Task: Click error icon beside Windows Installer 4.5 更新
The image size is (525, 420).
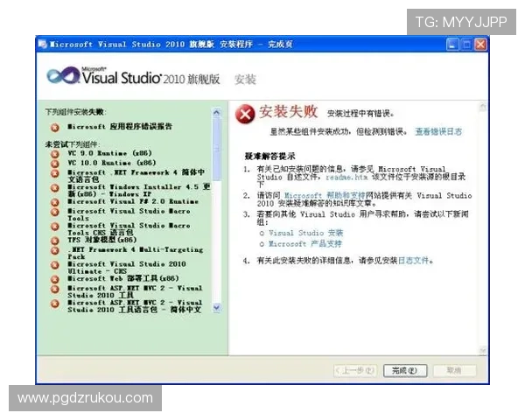Action: point(55,187)
